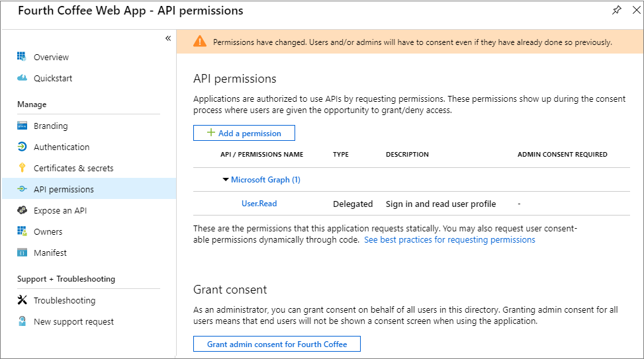Click the Owners icon in sidebar
The width and height of the screenshot is (644, 359).
22,231
